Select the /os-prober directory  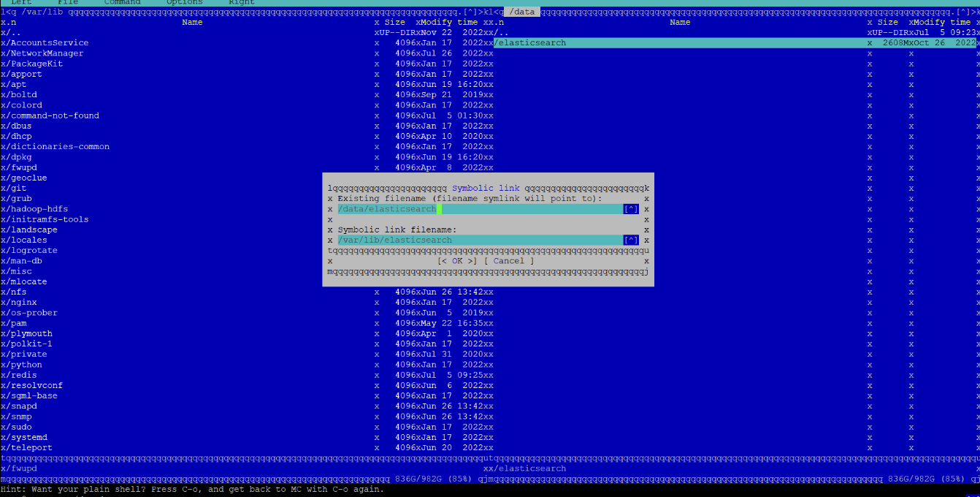pos(244,313)
